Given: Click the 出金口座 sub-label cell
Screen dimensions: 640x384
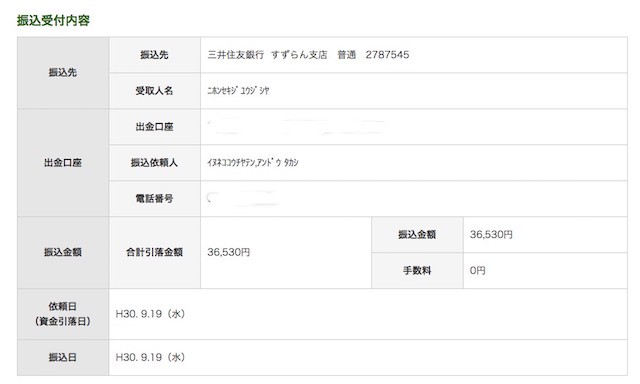Looking at the screenshot, I should 155,127.
